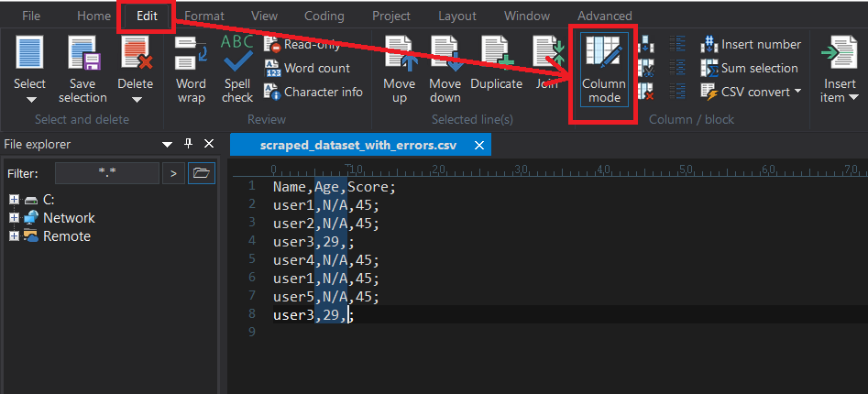Open the Select dropdown arrow
This screenshot has height=394, width=868.
pyautogui.click(x=31, y=100)
